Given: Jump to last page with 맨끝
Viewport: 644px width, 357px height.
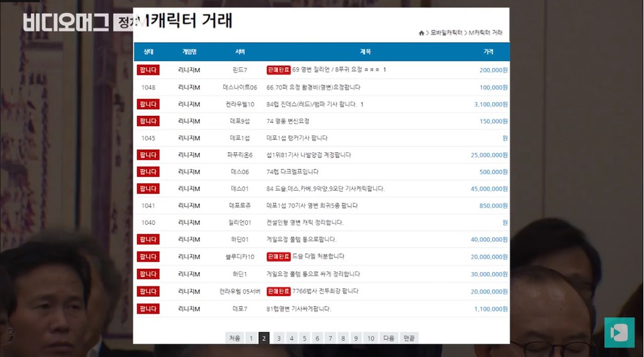Looking at the screenshot, I should (x=409, y=338).
